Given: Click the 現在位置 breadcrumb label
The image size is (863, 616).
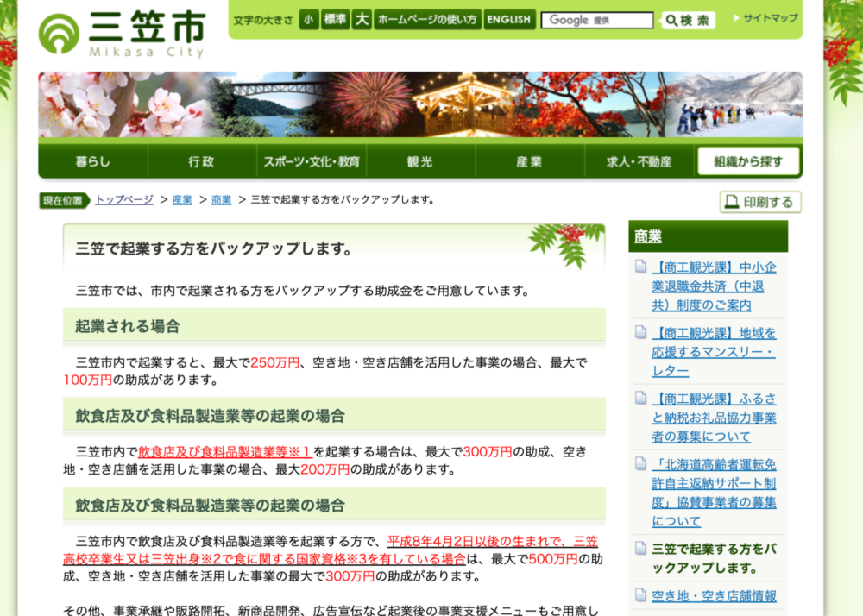Looking at the screenshot, I should 63,200.
